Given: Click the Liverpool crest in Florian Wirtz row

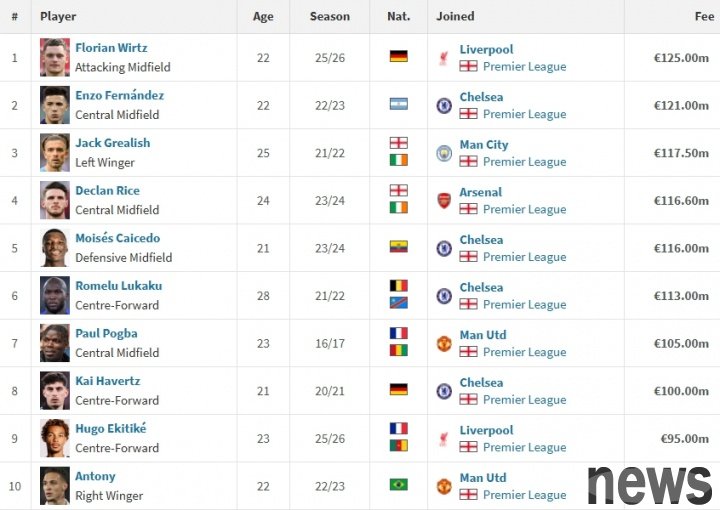Looking at the screenshot, I should point(444,58).
